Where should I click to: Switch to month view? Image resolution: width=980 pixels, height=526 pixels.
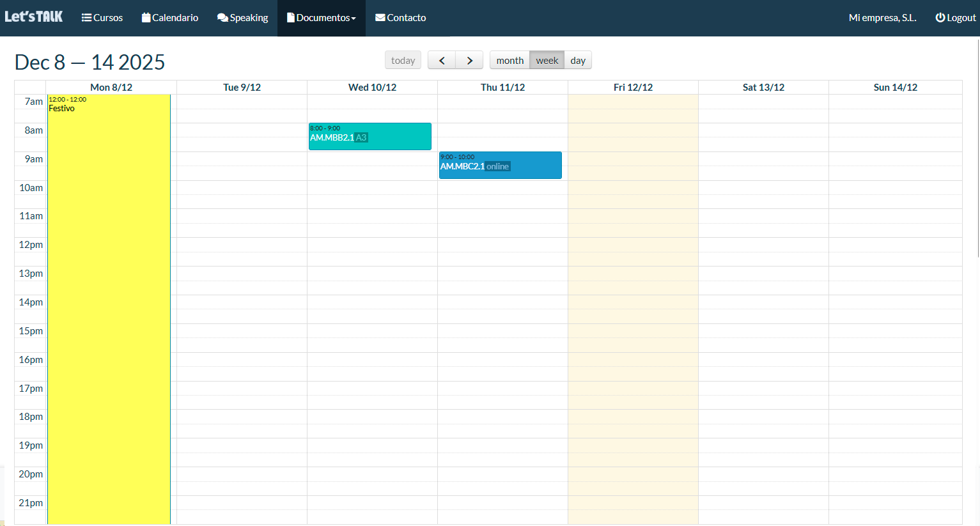tap(509, 60)
